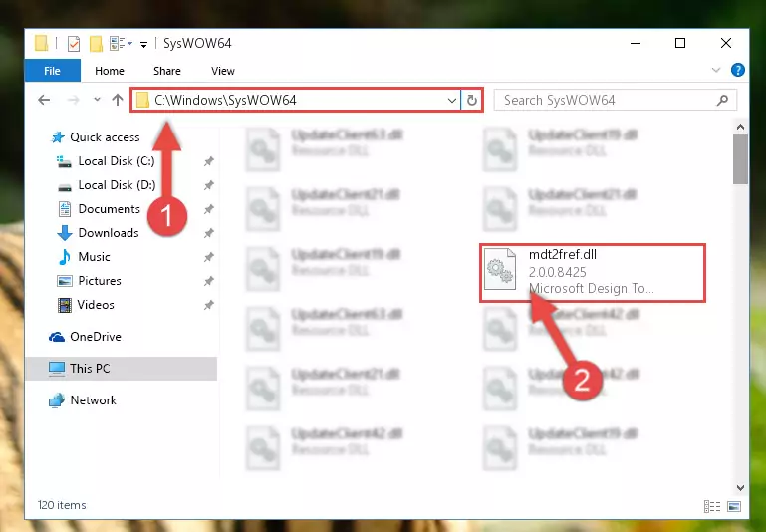Minimize the SysWOW64 window

pyautogui.click(x=636, y=43)
